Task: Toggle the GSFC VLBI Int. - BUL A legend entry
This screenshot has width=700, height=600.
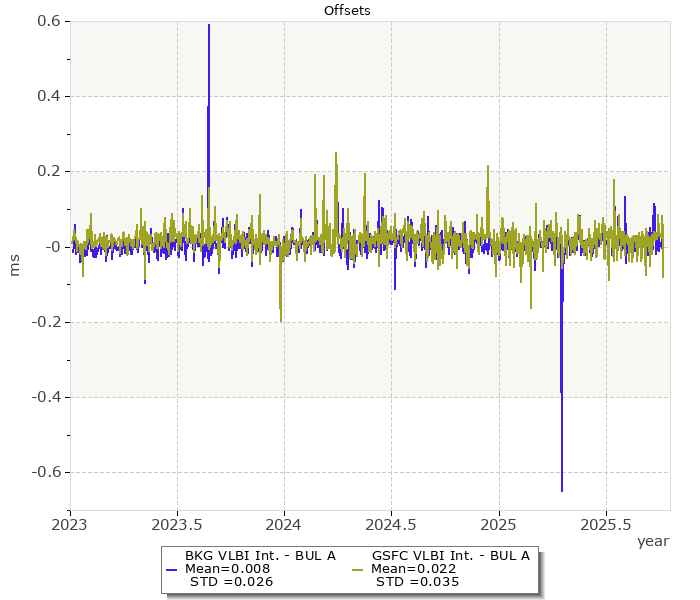Action: pyautogui.click(x=450, y=556)
